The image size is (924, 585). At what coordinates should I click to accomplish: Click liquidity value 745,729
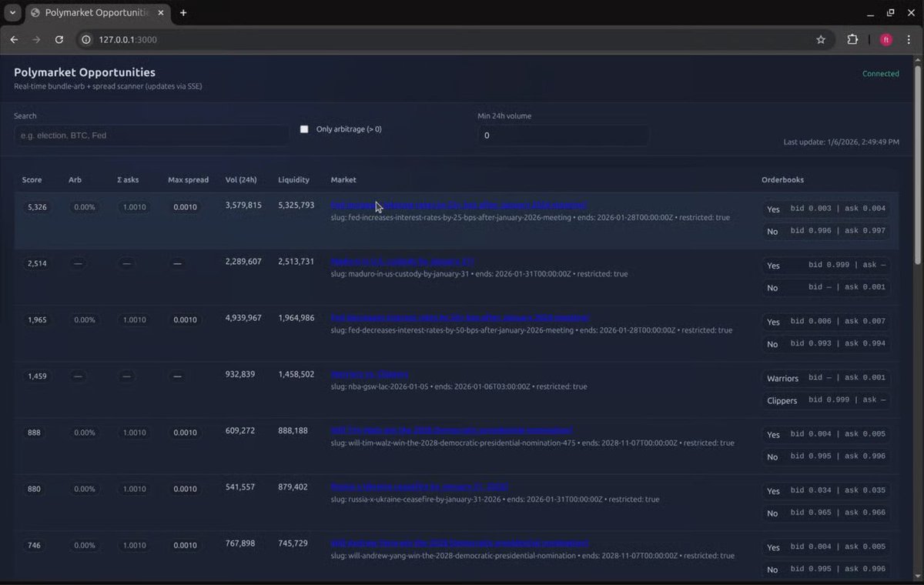[293, 543]
